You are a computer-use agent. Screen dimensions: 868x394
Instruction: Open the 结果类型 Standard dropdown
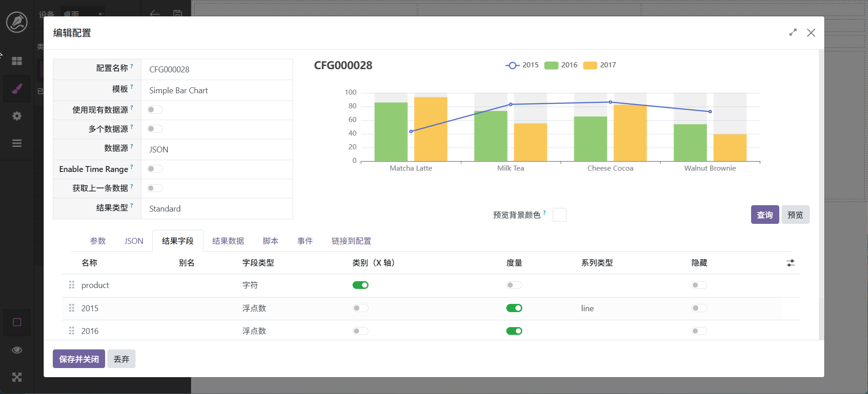coord(217,209)
